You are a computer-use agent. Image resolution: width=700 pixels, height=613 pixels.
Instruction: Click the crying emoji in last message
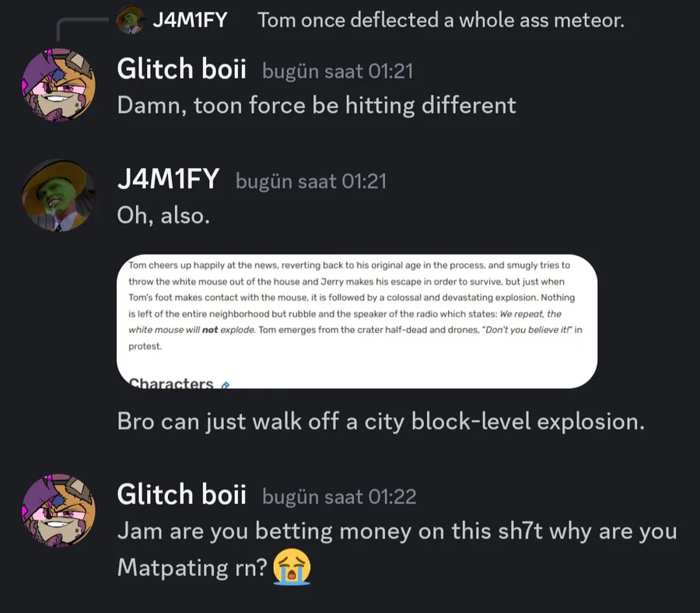pos(292,567)
